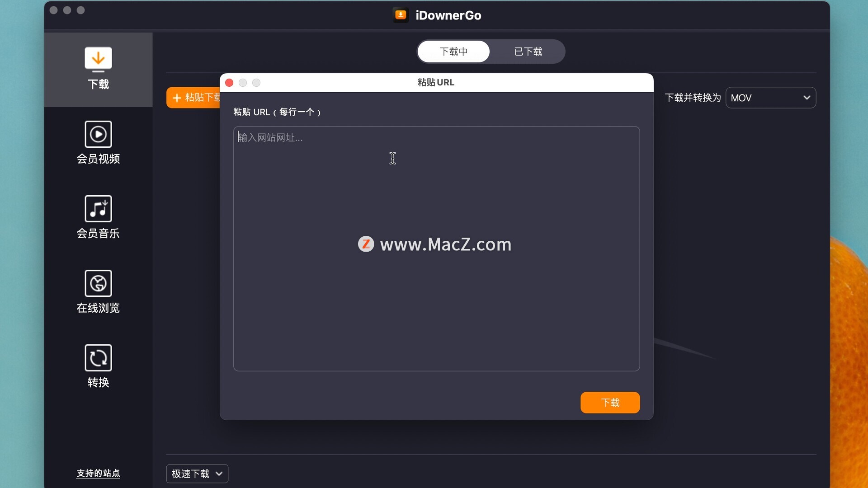Click the plus icon on 粘贴下载 button
This screenshot has width=868, height=488.
point(177,98)
